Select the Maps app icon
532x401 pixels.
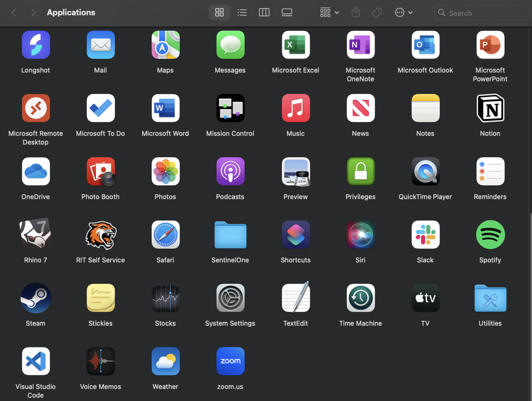coord(165,45)
